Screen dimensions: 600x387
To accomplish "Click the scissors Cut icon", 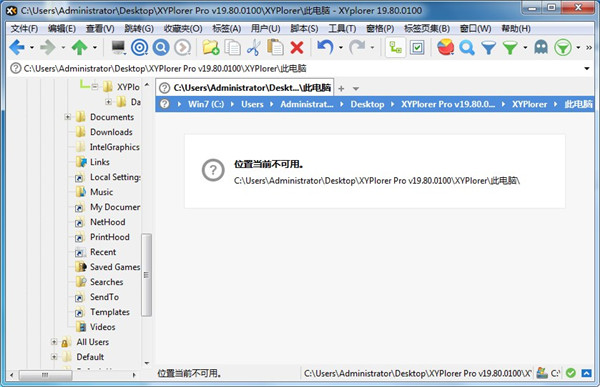I will pos(254,47).
